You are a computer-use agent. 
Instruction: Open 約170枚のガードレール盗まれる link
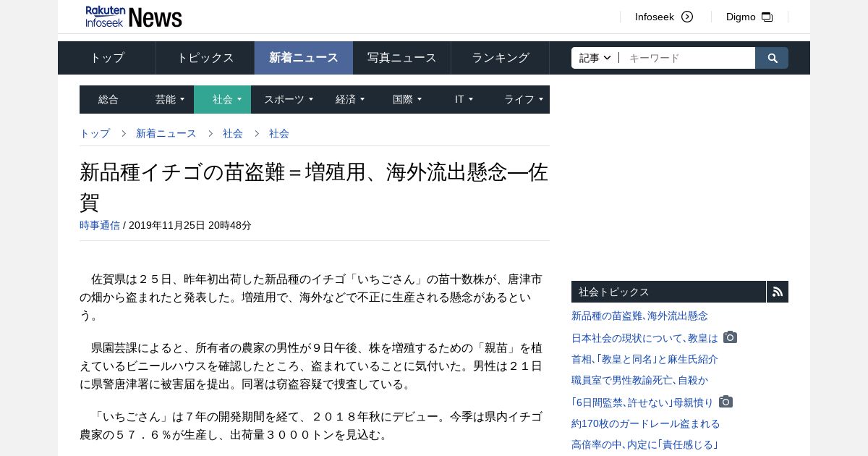click(x=646, y=423)
